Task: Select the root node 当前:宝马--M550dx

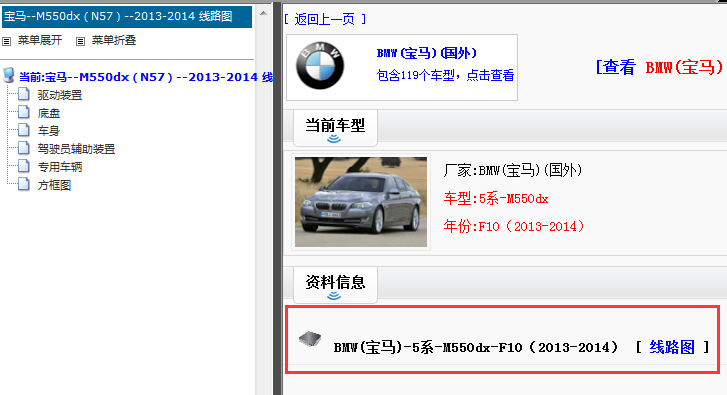Action: pyautogui.click(x=146, y=77)
